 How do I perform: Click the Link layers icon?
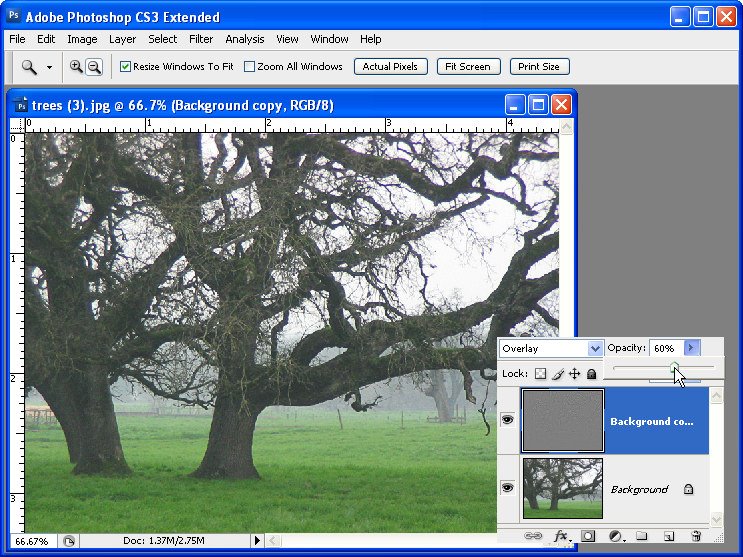[533, 536]
